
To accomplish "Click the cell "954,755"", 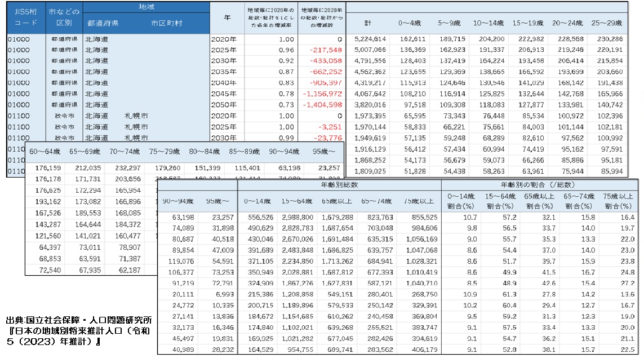I will (x=301, y=350).
